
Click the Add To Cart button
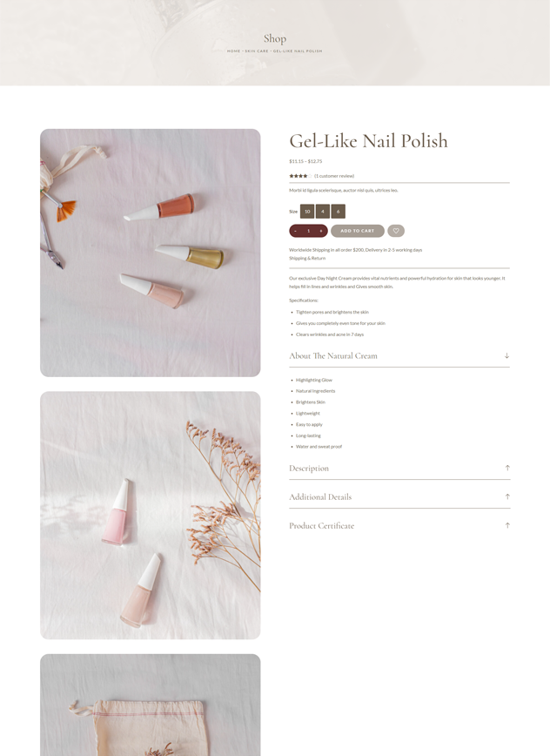(x=358, y=231)
